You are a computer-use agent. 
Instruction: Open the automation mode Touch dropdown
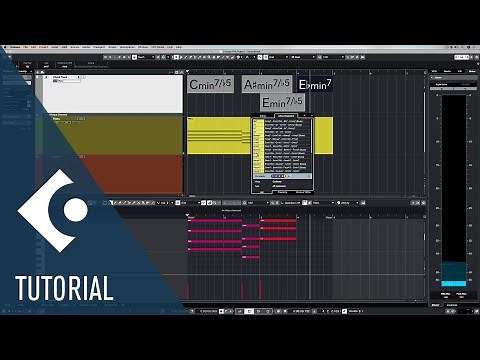click(146, 57)
